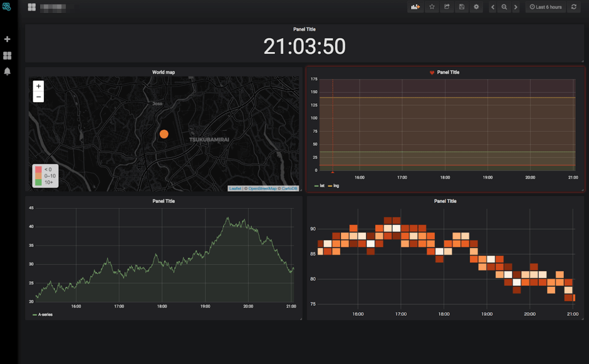Open dashboard settings gear

pyautogui.click(x=477, y=7)
